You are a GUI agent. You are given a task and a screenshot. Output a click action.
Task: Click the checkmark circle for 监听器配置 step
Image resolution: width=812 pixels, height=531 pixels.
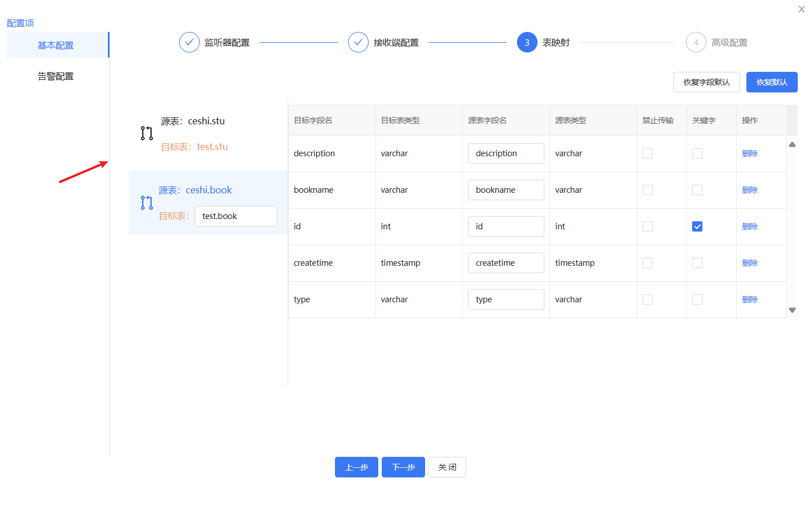pyautogui.click(x=189, y=42)
